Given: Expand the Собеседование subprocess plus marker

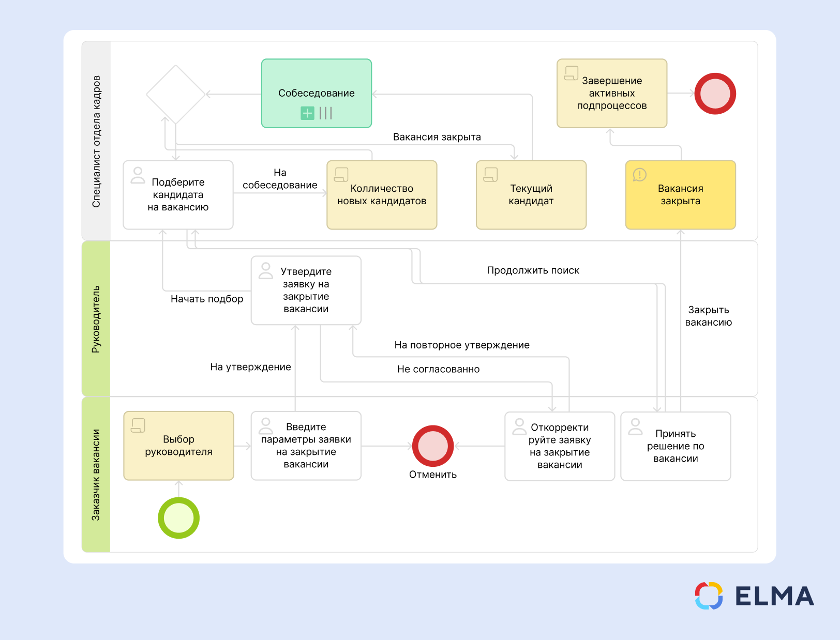Looking at the screenshot, I should [307, 113].
